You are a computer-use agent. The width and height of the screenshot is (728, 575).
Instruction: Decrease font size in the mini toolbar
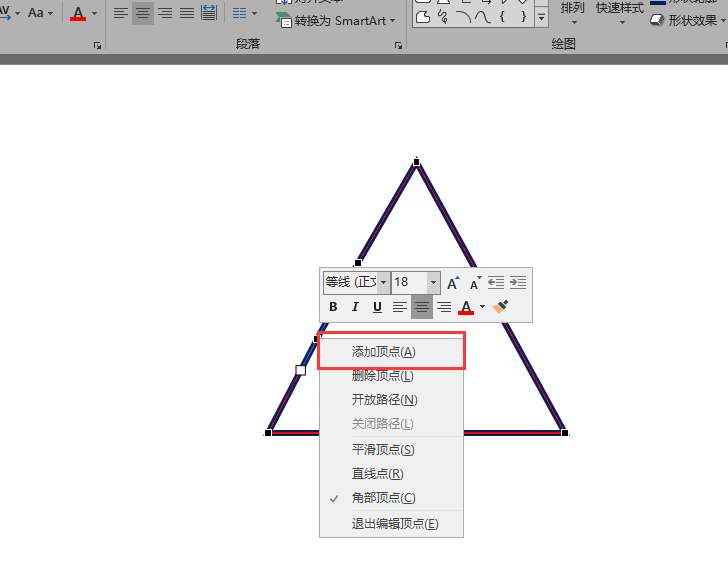[474, 283]
